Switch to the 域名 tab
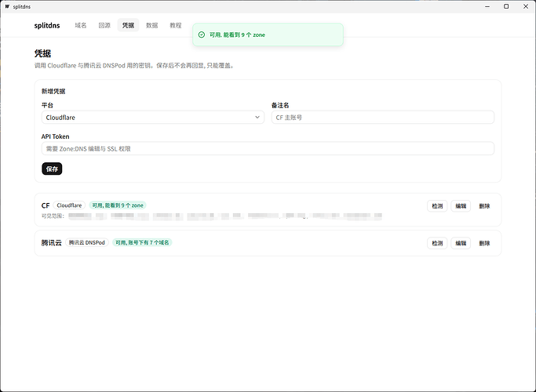 pyautogui.click(x=81, y=25)
